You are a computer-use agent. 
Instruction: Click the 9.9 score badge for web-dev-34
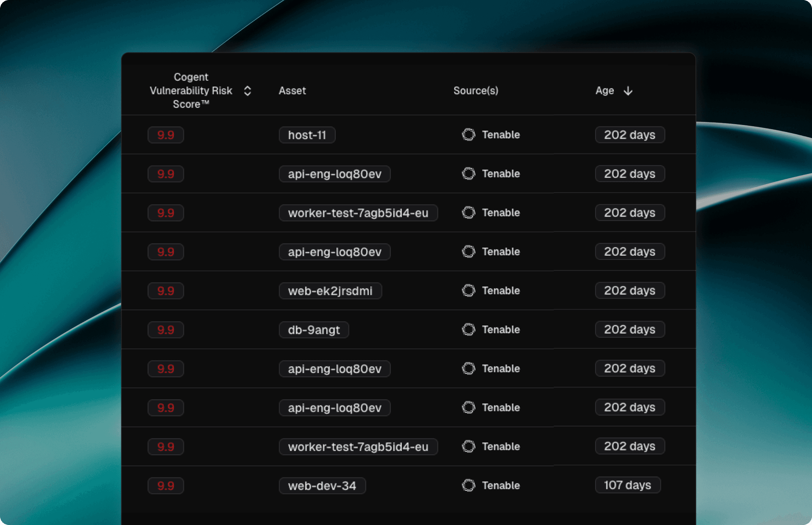(x=166, y=485)
